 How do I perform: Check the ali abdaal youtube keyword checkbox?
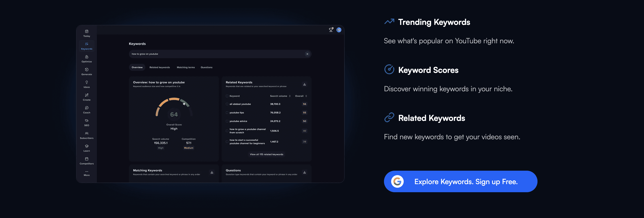pyautogui.click(x=227, y=104)
